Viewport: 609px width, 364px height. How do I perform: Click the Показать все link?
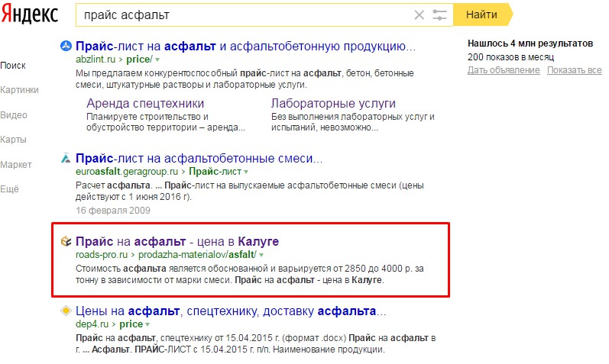coord(575,70)
